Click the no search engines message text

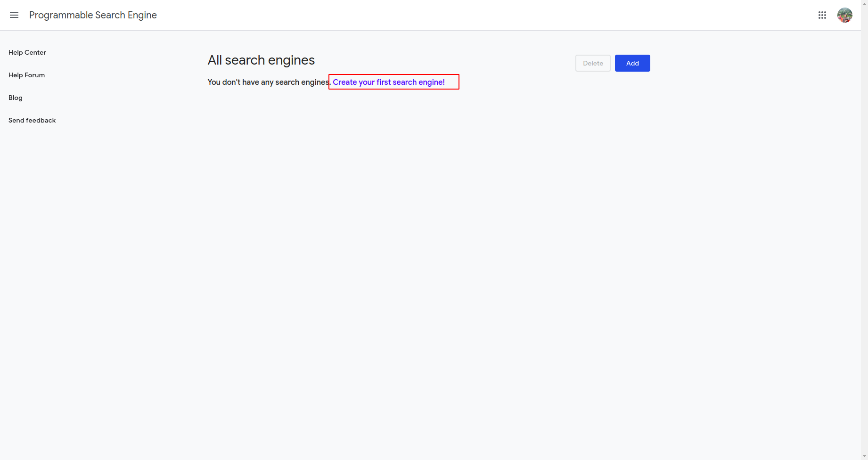(x=269, y=82)
